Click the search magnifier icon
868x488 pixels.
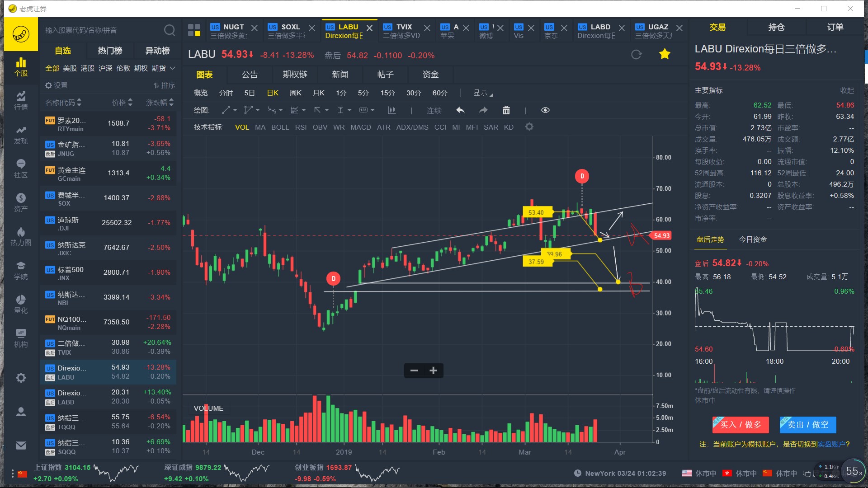tap(169, 30)
